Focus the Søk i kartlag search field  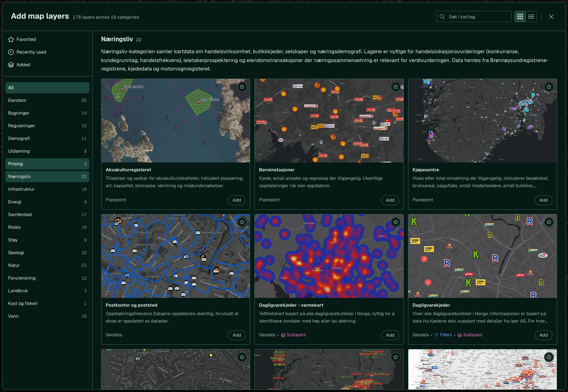click(474, 17)
